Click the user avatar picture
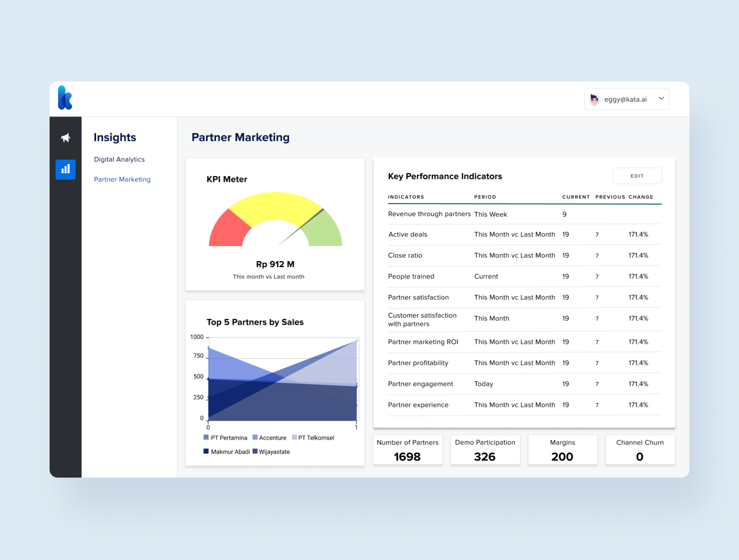This screenshot has height=560, width=739. point(594,99)
